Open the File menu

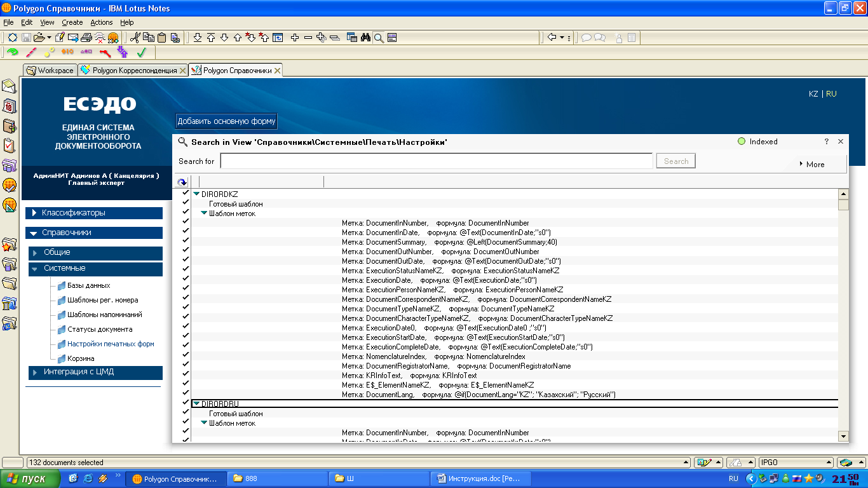pyautogui.click(x=8, y=22)
